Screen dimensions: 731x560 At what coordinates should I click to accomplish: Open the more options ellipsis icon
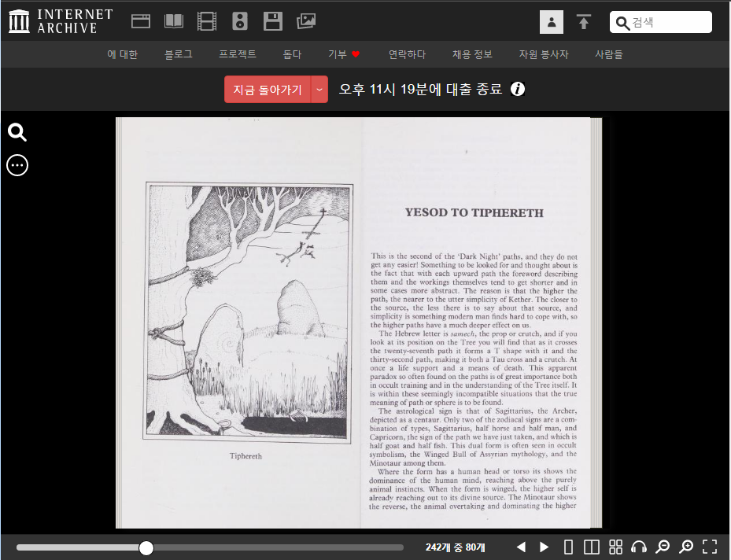click(17, 165)
